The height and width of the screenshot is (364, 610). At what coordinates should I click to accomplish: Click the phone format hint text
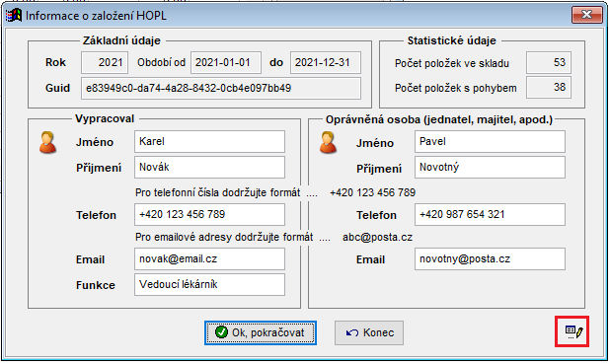pos(275,192)
